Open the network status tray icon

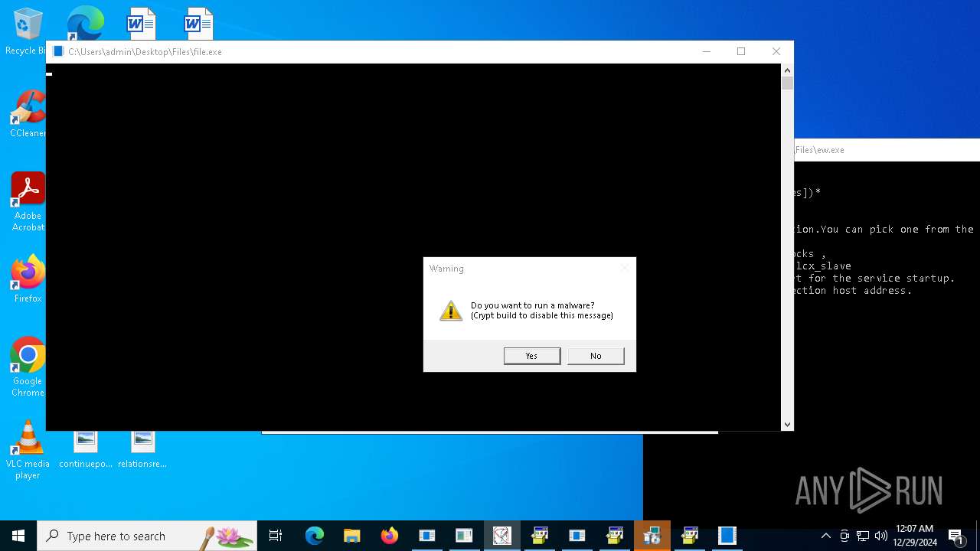click(863, 536)
